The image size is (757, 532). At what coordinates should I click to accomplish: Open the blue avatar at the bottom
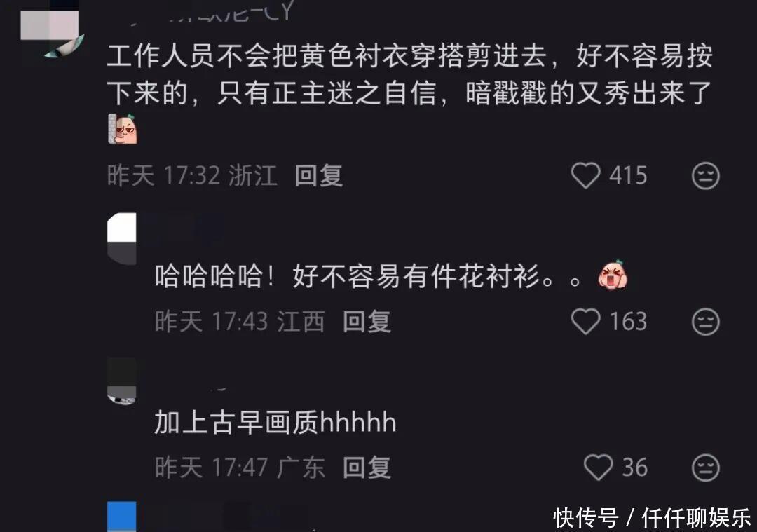(122, 517)
